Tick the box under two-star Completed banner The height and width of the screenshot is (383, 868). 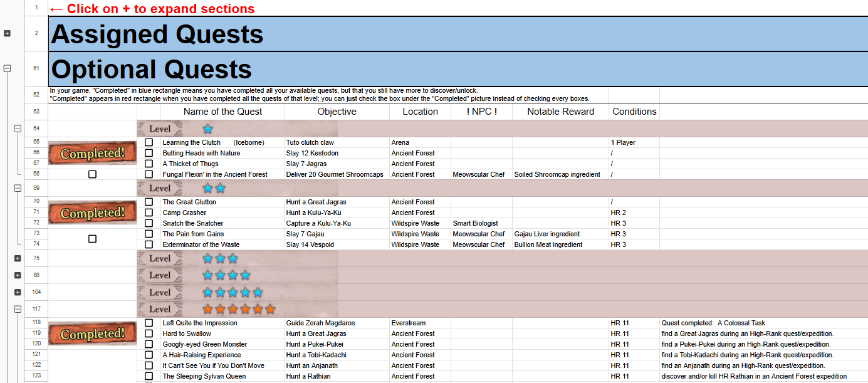pos(92,239)
